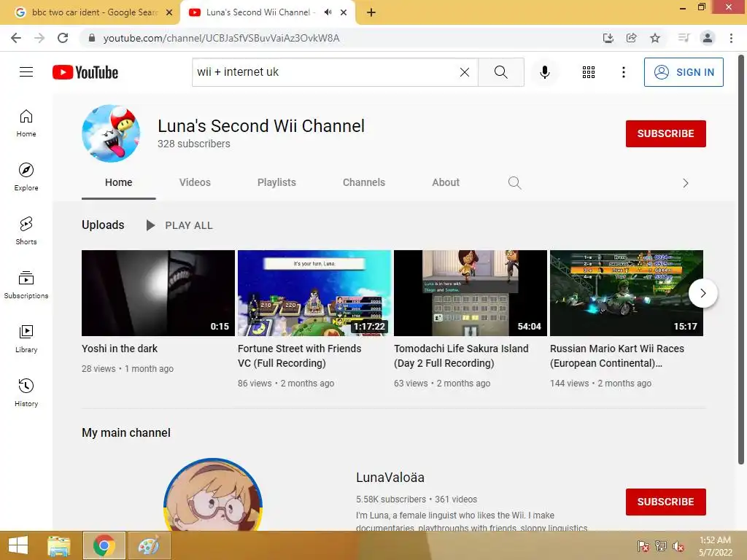Viewport: 747px width, 560px height.
Task: Start voice search with the microphone
Action: coord(544,72)
